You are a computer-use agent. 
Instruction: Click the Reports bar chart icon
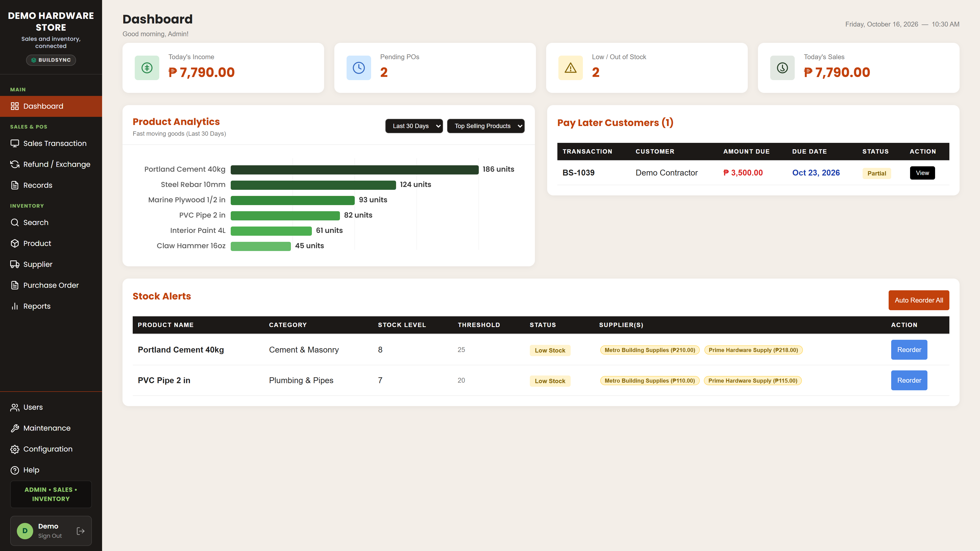click(x=15, y=306)
